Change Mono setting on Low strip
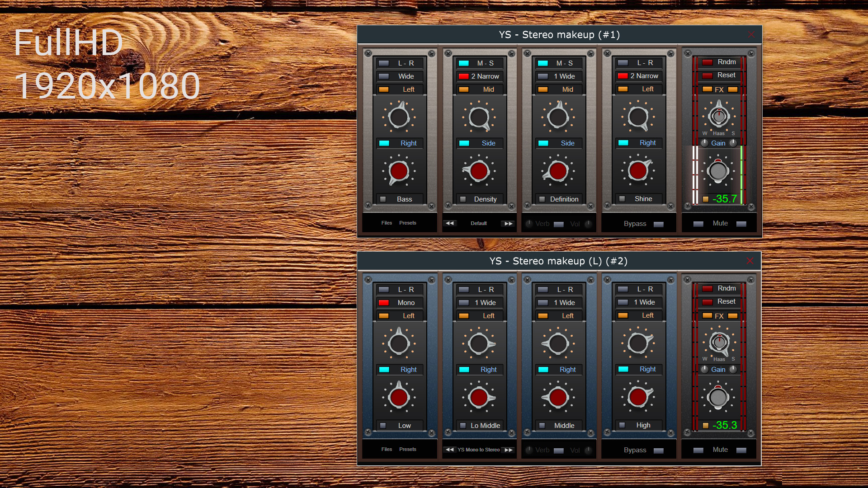This screenshot has width=868, height=488. tap(400, 303)
